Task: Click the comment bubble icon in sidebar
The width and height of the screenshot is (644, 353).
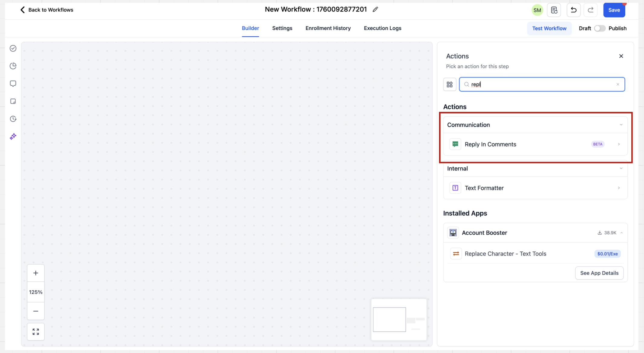Action: 13,84
